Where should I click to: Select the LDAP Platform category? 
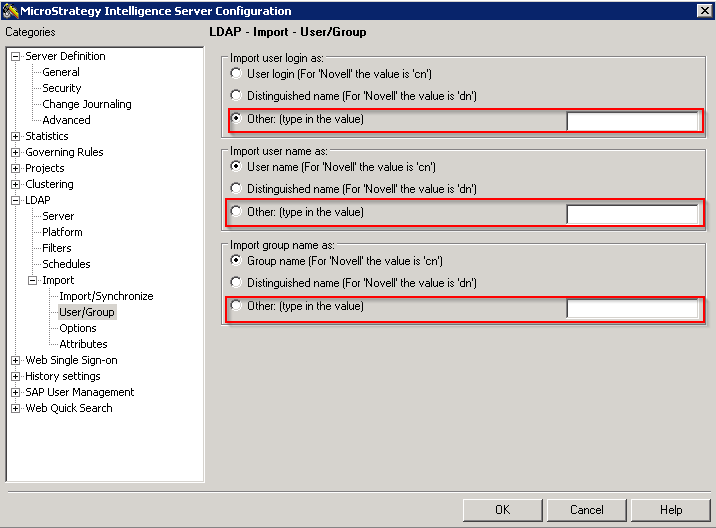click(62, 232)
